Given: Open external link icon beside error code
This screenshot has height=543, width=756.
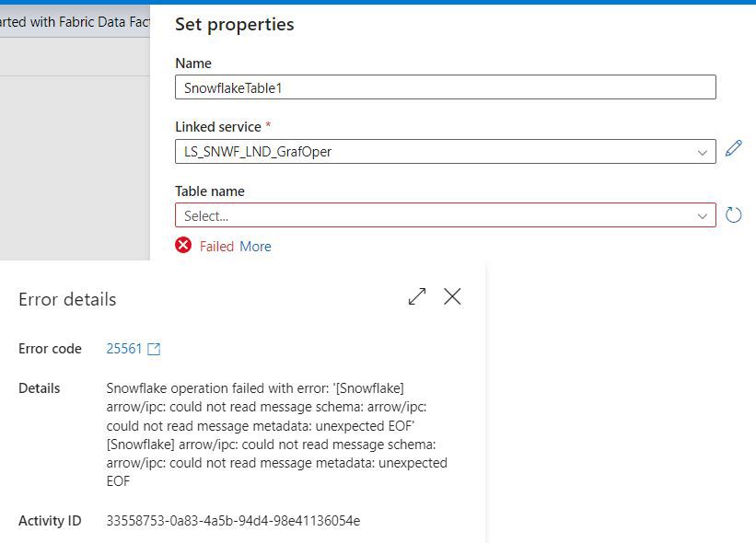Looking at the screenshot, I should coord(154,349).
